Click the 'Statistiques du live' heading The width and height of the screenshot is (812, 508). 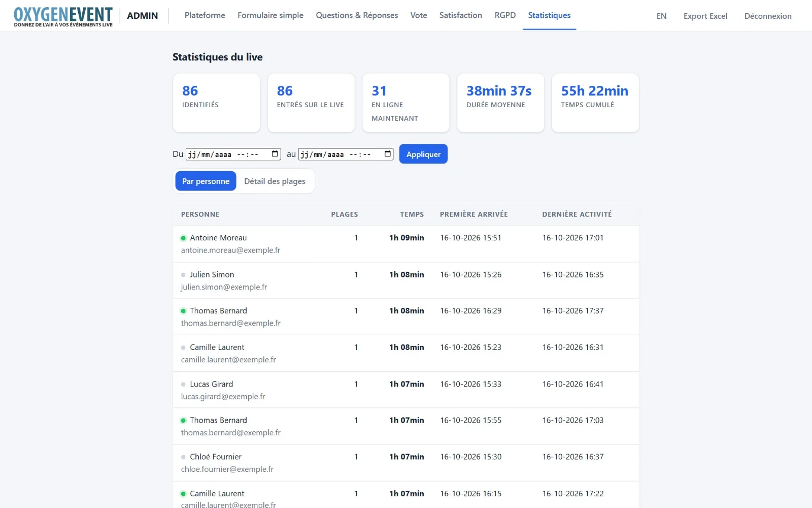(x=217, y=57)
